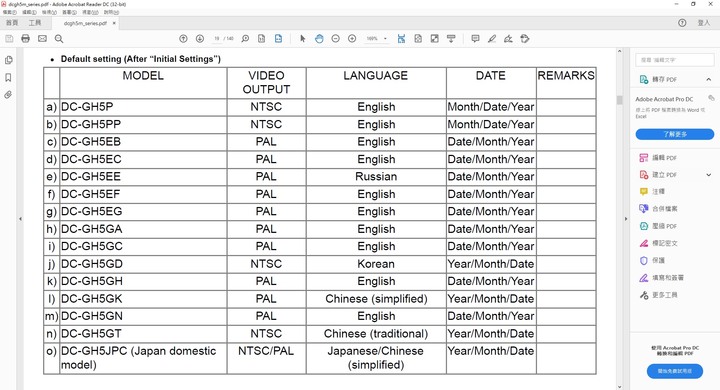Click the blue Learn More button
The width and height of the screenshot is (720, 390).
(x=675, y=134)
